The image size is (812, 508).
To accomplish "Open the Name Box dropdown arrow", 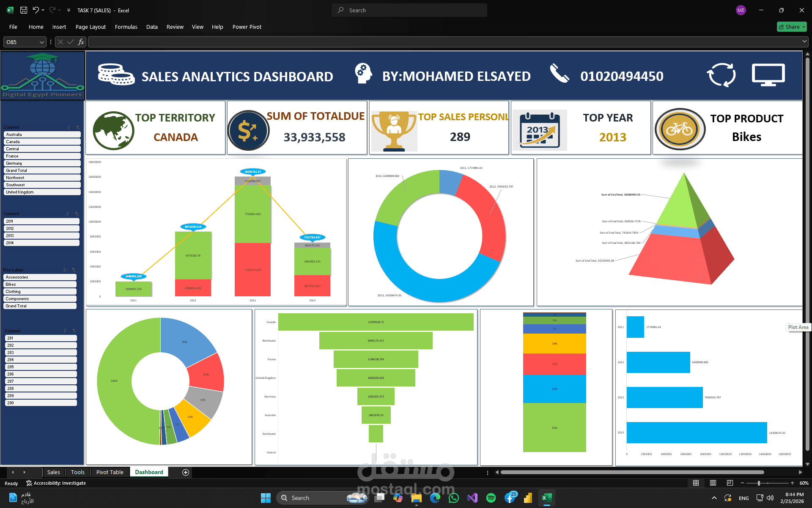I will coord(41,42).
